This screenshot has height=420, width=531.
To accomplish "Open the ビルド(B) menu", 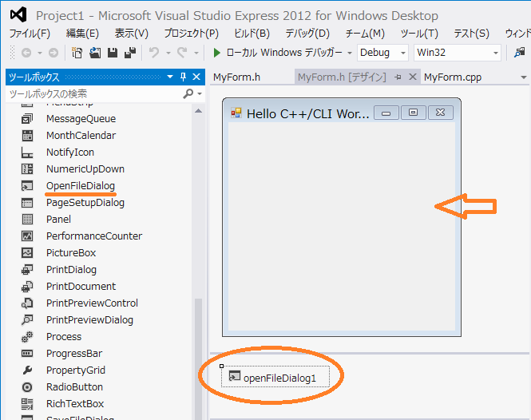I will [252, 34].
